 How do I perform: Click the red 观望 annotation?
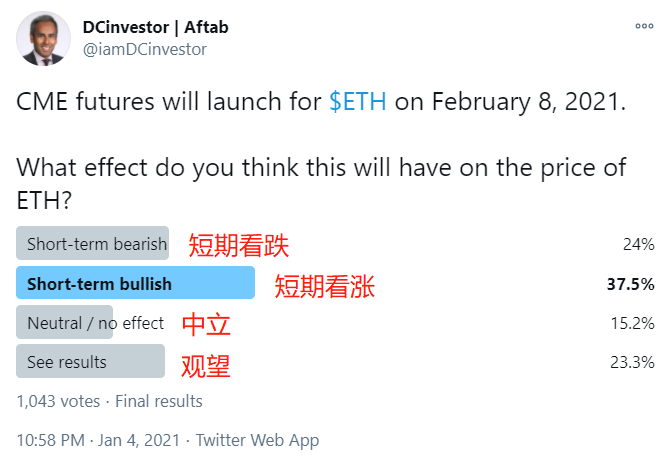coord(206,366)
